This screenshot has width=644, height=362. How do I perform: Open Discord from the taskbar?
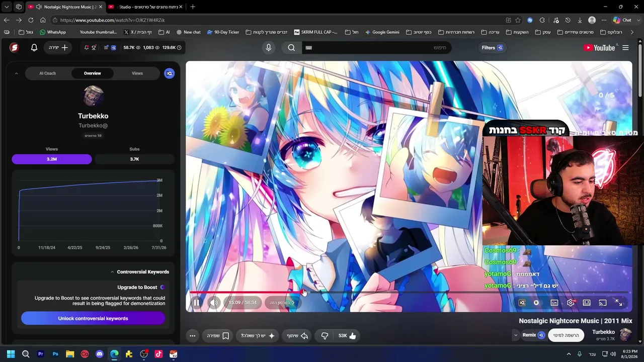point(100,354)
